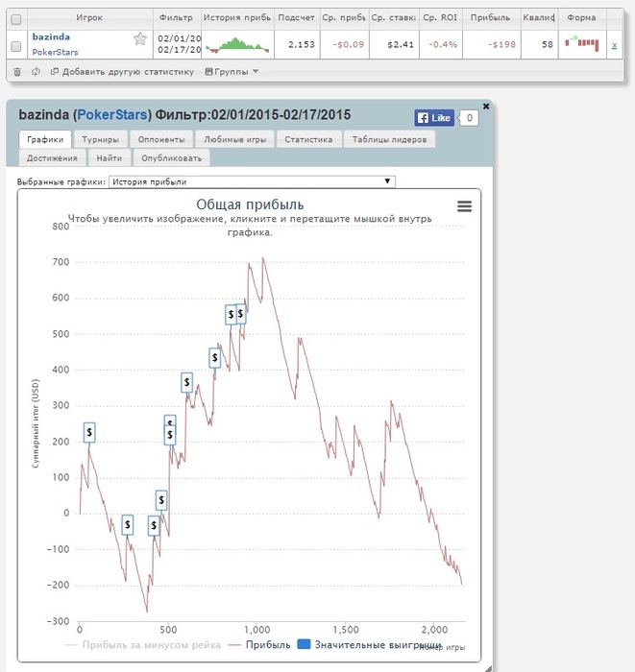The image size is (635, 672).
Task: Sort by Прибыль column header
Action: point(491,18)
